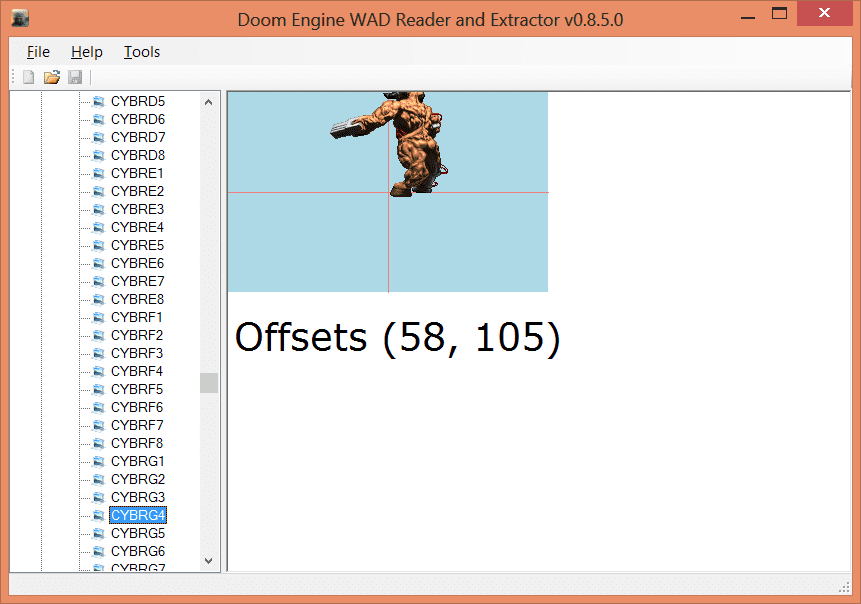861x604 pixels.
Task: Click the highlighted CYBRG4 entry
Action: click(x=138, y=515)
